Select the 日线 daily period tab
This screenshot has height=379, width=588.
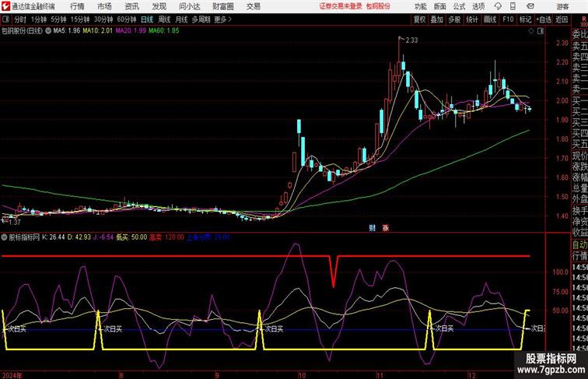[147, 19]
